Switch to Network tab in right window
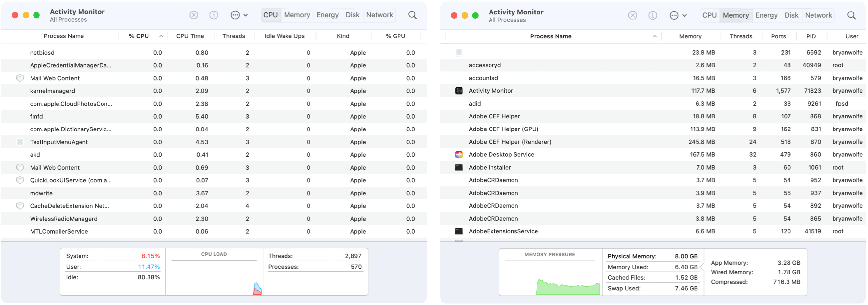Screen dimensions: 868x305 click(x=818, y=15)
